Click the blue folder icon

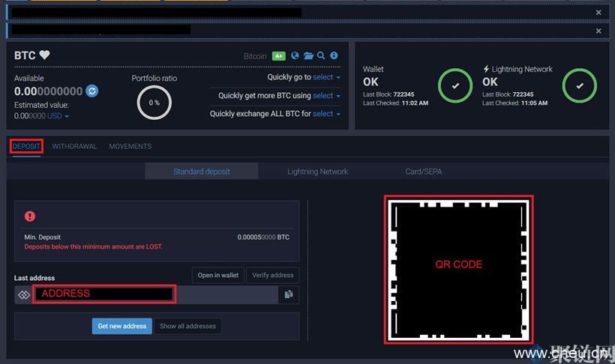click(308, 56)
